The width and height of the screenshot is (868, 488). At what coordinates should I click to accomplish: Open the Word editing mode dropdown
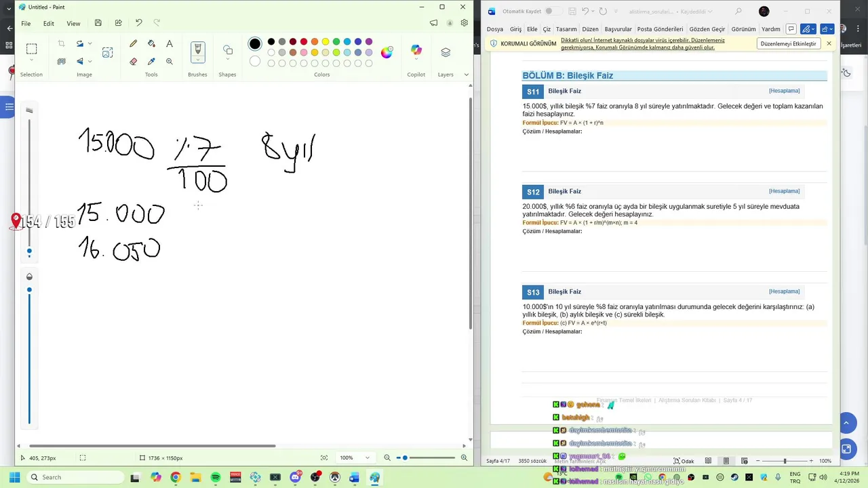(807, 29)
